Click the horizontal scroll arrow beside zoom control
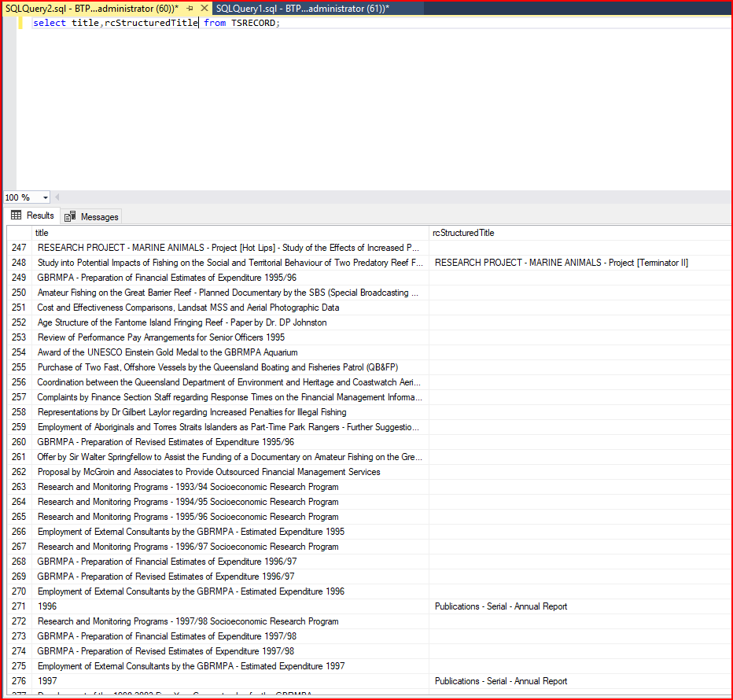733x700 pixels. (x=59, y=197)
